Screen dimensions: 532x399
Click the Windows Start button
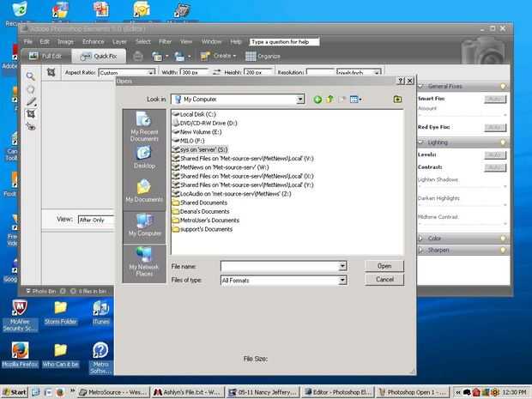pyautogui.click(x=15, y=392)
